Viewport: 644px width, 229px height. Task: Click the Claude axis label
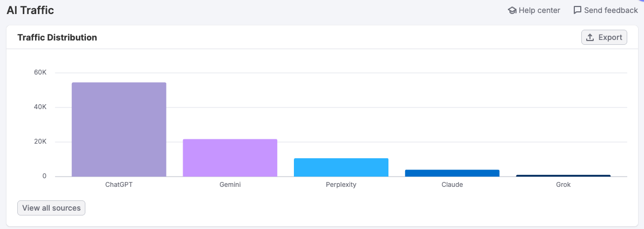pos(452,185)
